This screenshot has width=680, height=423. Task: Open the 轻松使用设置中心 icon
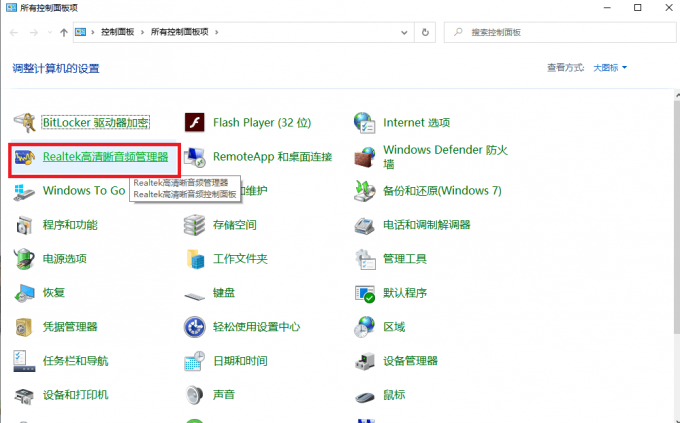click(195, 327)
